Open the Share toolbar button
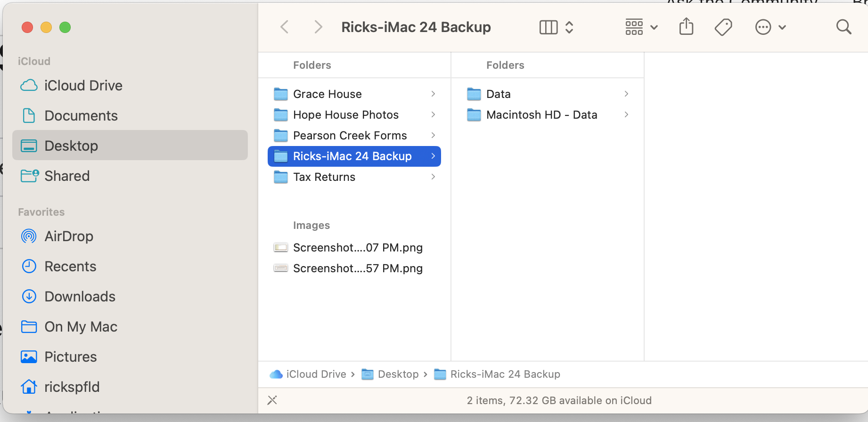Viewport: 868px width, 422px height. click(x=686, y=27)
